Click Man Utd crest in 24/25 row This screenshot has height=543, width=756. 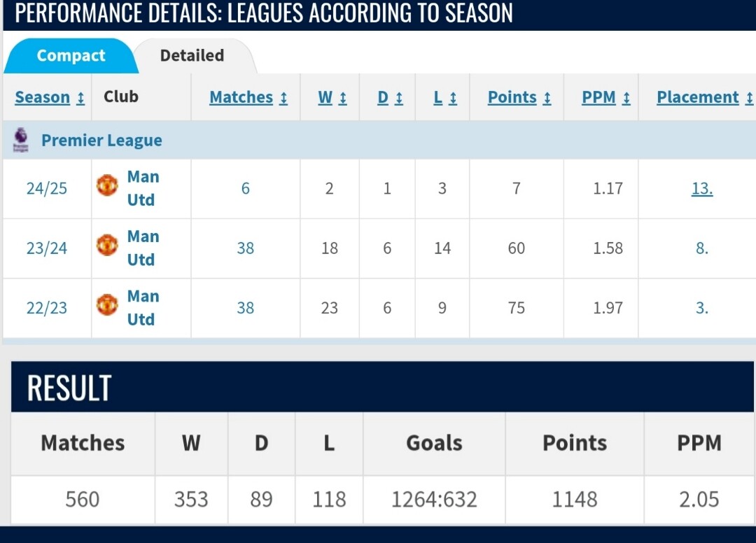tap(107, 186)
